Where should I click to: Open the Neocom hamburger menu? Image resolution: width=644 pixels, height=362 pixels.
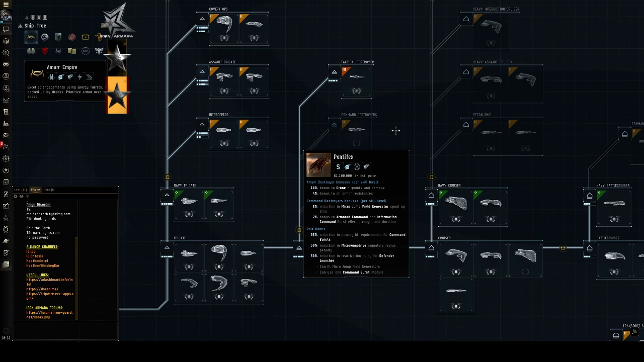coord(6,5)
